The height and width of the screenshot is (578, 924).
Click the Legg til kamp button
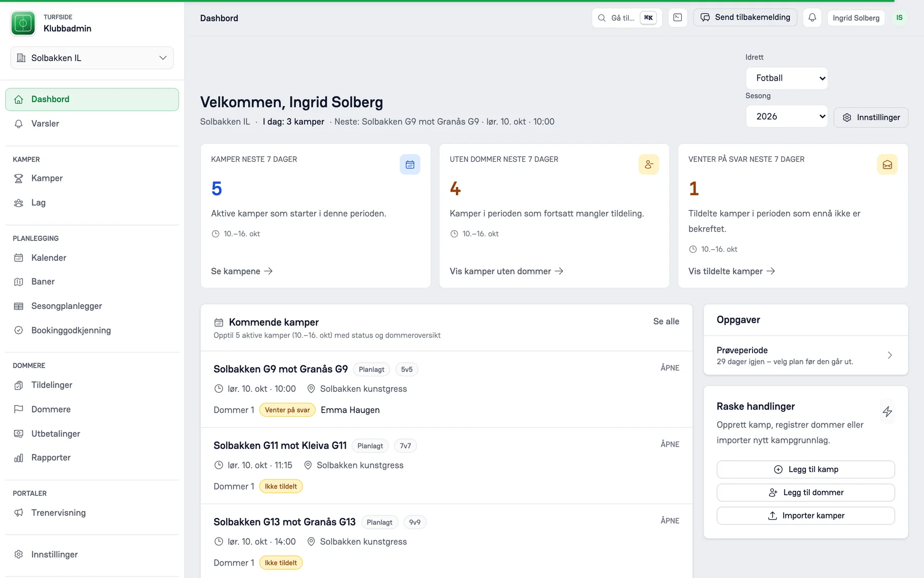click(805, 470)
